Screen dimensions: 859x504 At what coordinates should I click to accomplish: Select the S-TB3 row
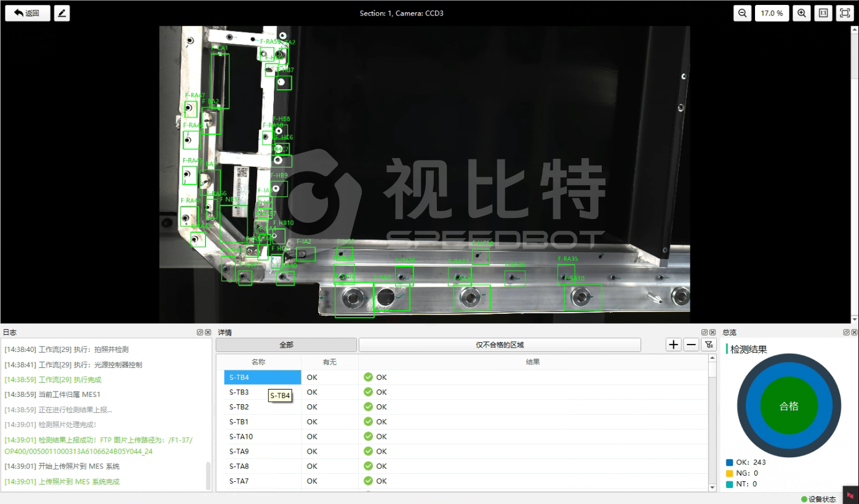click(x=466, y=392)
